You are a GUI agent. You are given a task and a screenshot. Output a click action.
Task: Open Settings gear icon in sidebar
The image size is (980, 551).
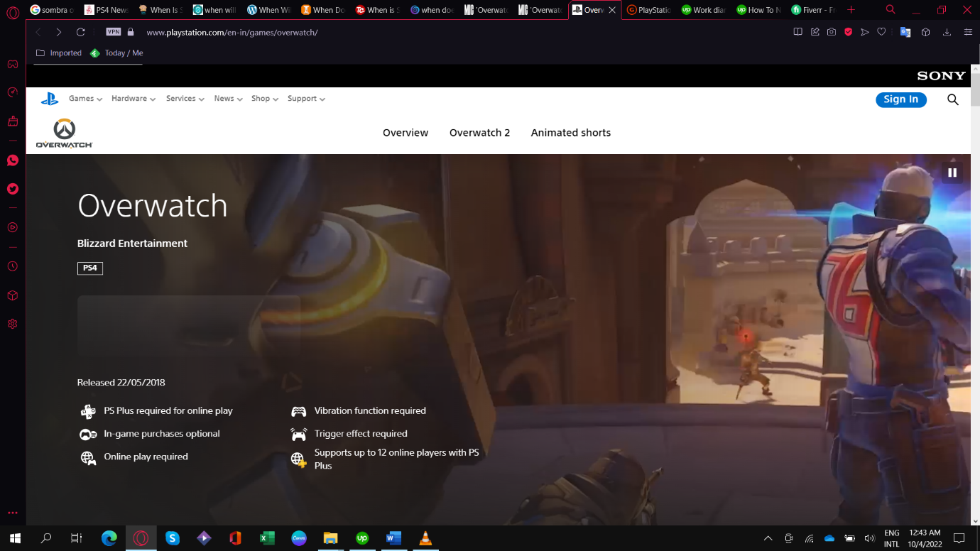pos(13,324)
